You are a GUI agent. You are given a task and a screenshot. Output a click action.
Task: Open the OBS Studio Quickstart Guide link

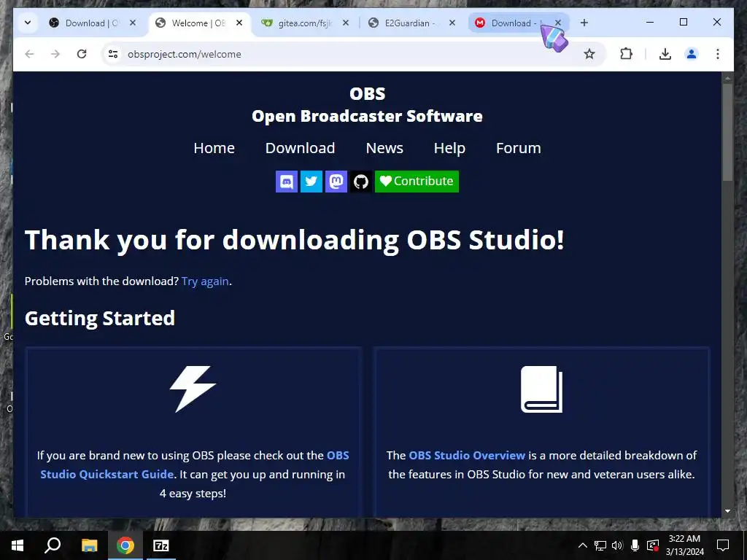click(x=195, y=464)
